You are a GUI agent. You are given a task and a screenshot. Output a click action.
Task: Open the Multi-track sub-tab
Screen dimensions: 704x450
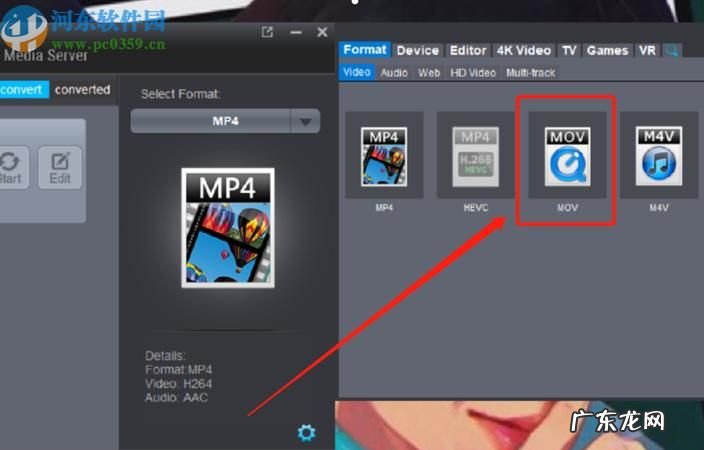[531, 72]
